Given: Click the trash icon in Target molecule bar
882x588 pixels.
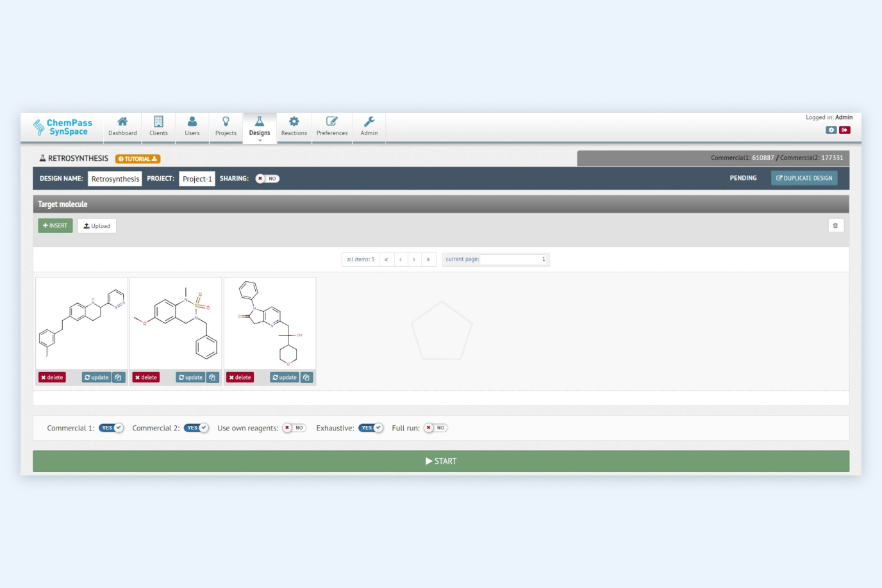Looking at the screenshot, I should (x=835, y=225).
